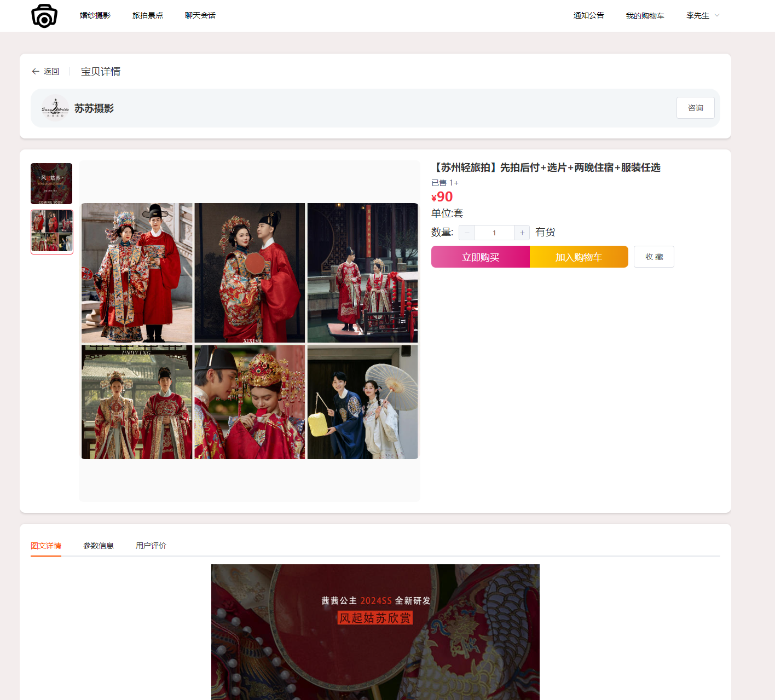Click the 收藏 button
Viewport: 775px width, 700px height.
click(x=654, y=257)
